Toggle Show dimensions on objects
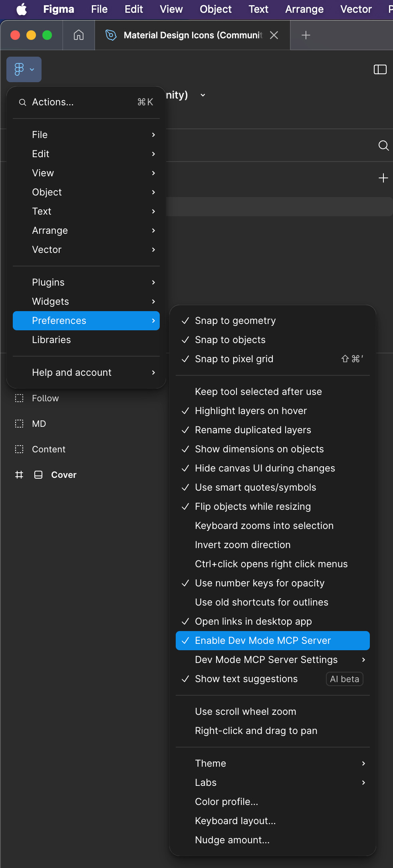The image size is (393, 868). 273,449
